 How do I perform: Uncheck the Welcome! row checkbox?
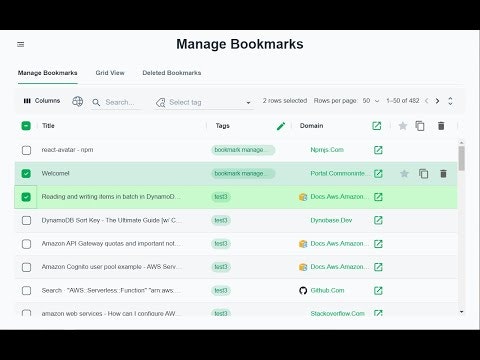point(26,173)
